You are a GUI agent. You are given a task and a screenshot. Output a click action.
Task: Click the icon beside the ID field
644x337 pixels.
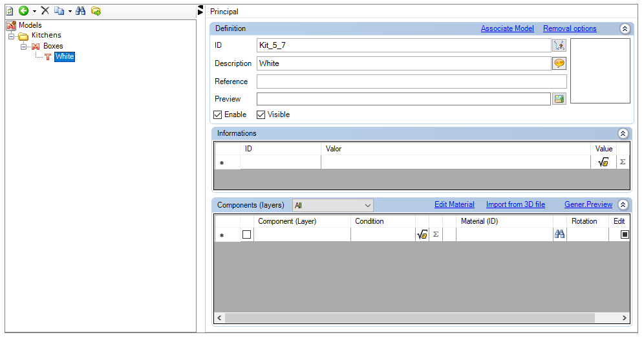click(x=559, y=45)
